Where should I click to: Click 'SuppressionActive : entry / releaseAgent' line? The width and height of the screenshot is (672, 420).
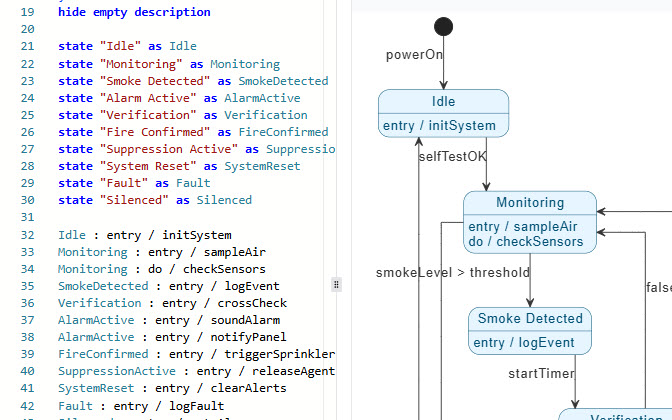[197, 371]
